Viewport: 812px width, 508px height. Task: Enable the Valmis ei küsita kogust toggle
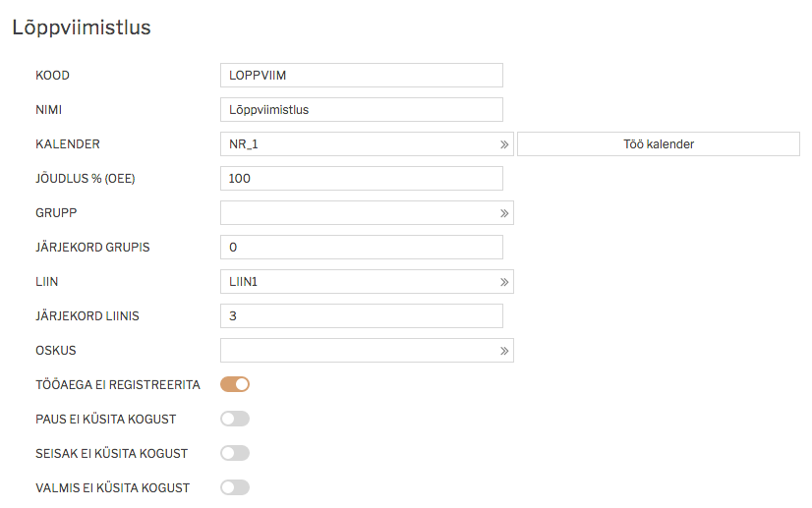point(235,487)
